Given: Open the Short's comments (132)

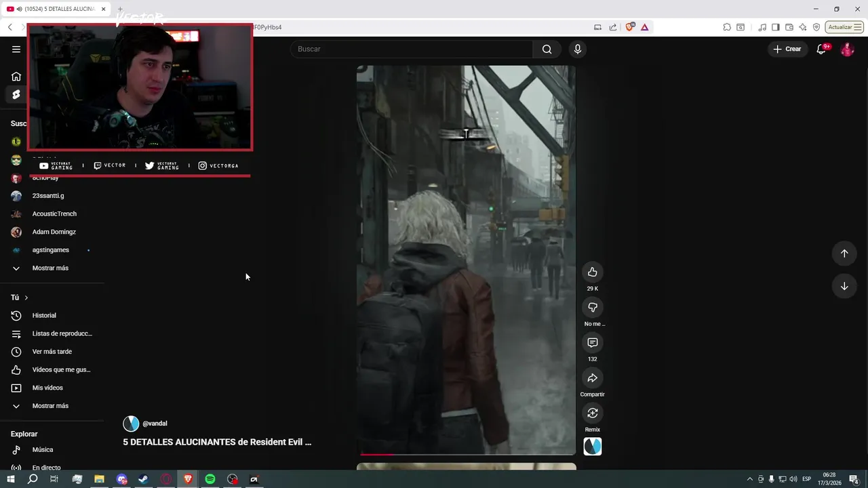Looking at the screenshot, I should (x=593, y=342).
